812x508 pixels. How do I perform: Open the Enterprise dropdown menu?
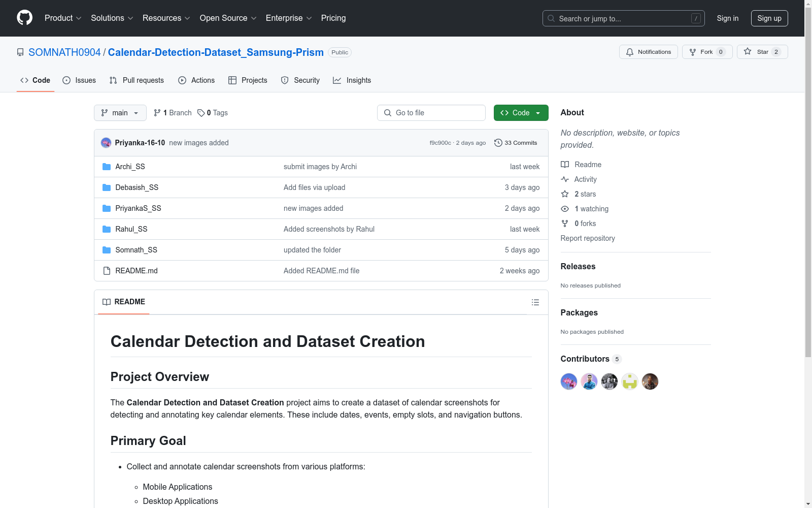[289, 18]
